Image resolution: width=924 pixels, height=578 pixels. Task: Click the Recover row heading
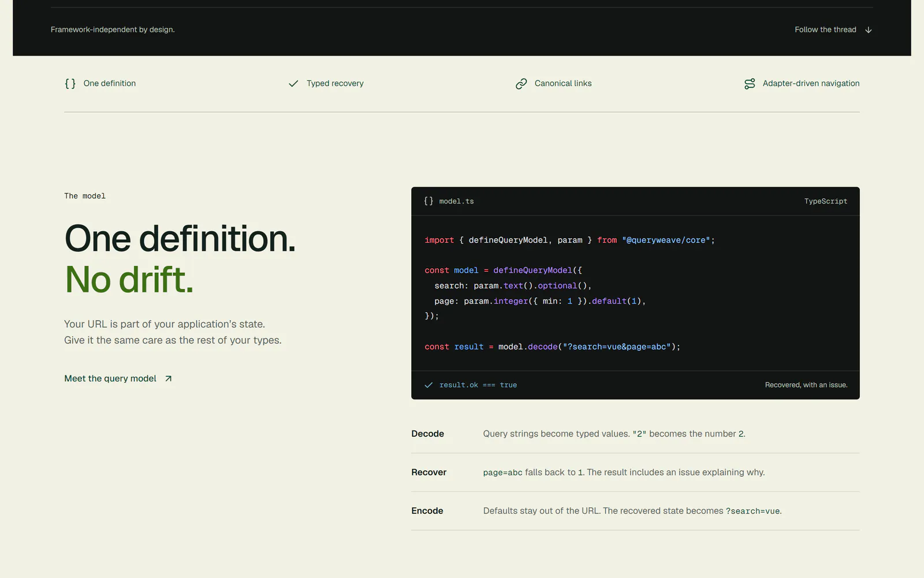pyautogui.click(x=429, y=472)
